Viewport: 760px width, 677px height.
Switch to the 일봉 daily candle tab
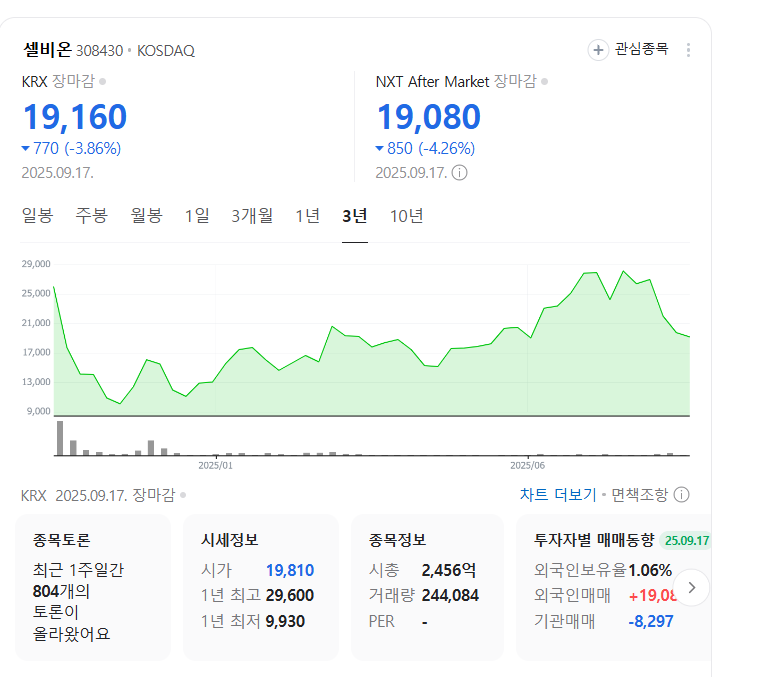tap(37, 216)
